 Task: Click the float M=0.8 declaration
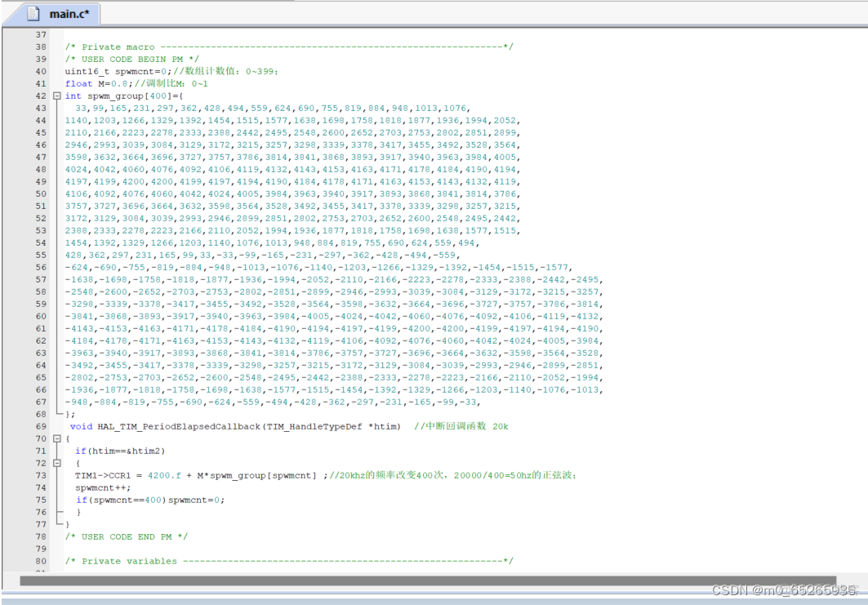98,83
